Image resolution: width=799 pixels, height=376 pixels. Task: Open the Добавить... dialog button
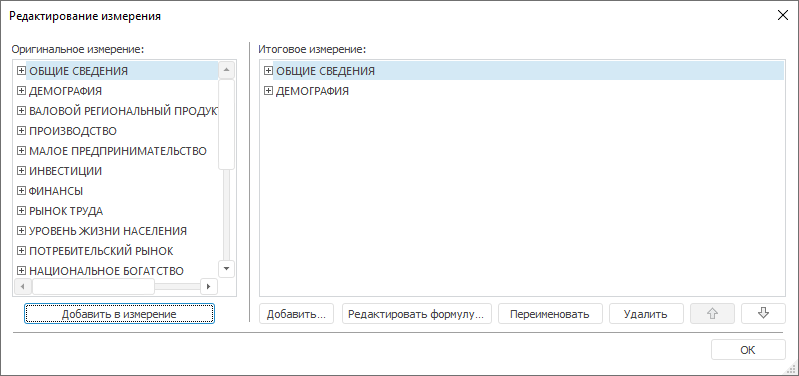(x=296, y=314)
